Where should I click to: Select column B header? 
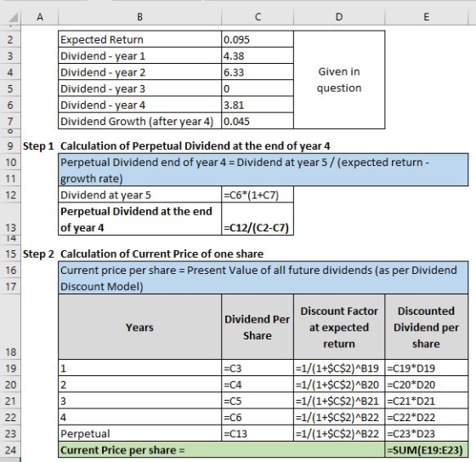coord(139,17)
